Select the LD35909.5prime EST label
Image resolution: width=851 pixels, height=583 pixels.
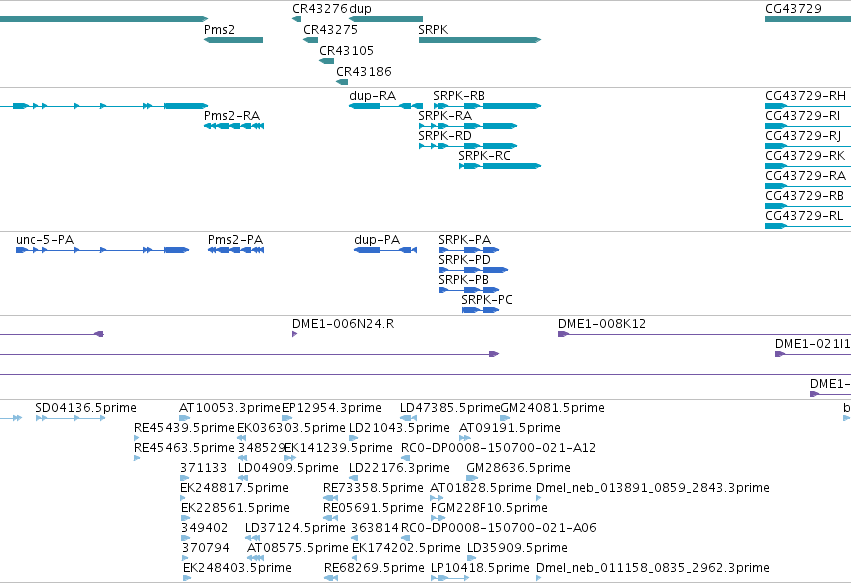click(517, 548)
